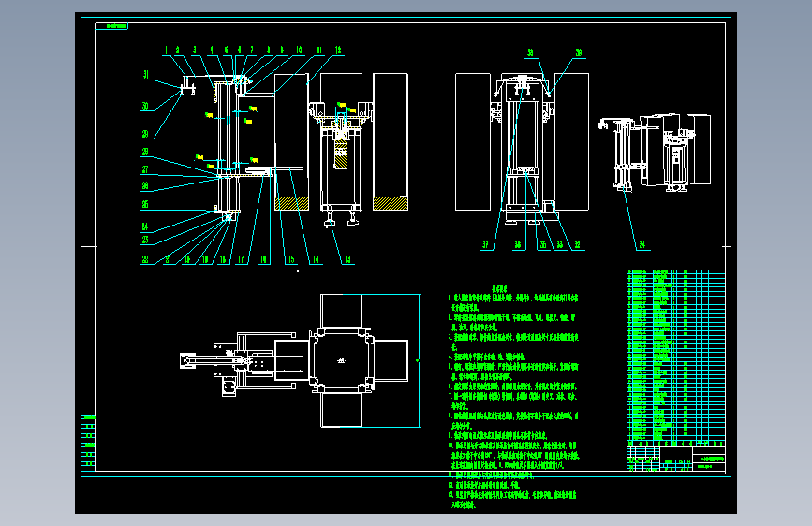The height and width of the screenshot is (526, 812).
Task: Click part callout number 10
Action: (x=299, y=51)
